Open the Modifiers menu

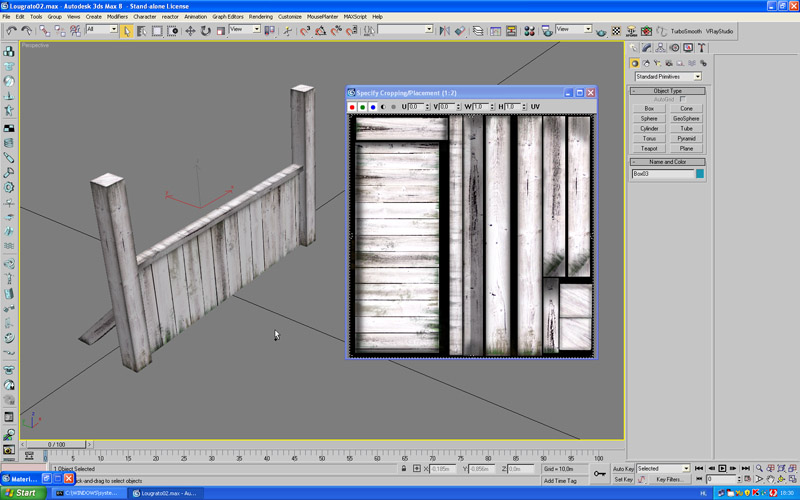coord(117,17)
